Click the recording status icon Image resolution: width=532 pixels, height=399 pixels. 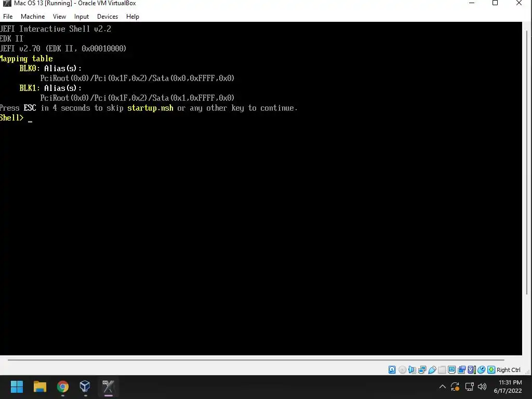pos(461,370)
